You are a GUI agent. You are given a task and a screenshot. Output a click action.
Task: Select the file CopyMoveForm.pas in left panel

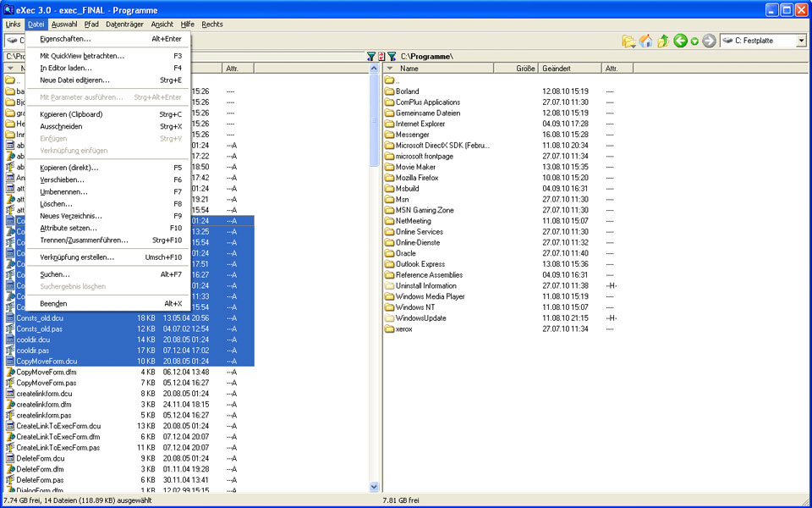tap(45, 383)
